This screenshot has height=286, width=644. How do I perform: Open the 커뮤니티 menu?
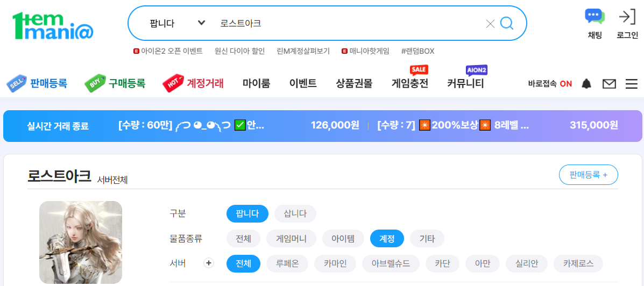[466, 84]
